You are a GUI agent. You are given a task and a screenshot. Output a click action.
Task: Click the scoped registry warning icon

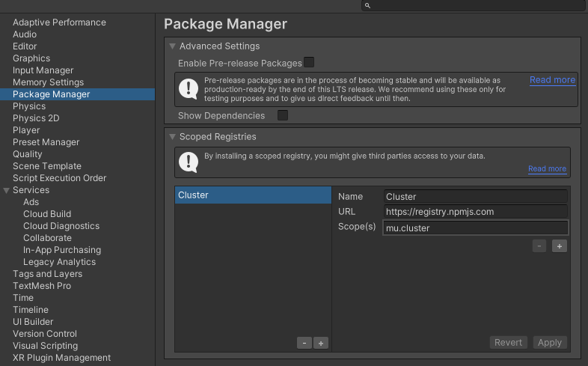tap(189, 162)
